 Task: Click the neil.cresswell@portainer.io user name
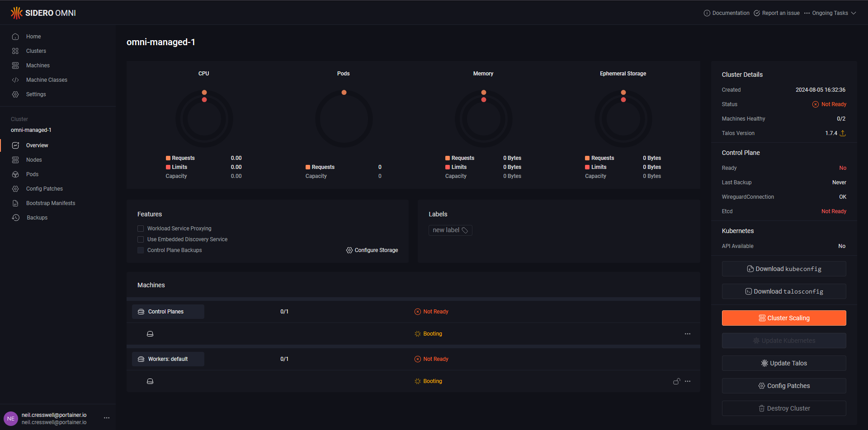click(54, 415)
